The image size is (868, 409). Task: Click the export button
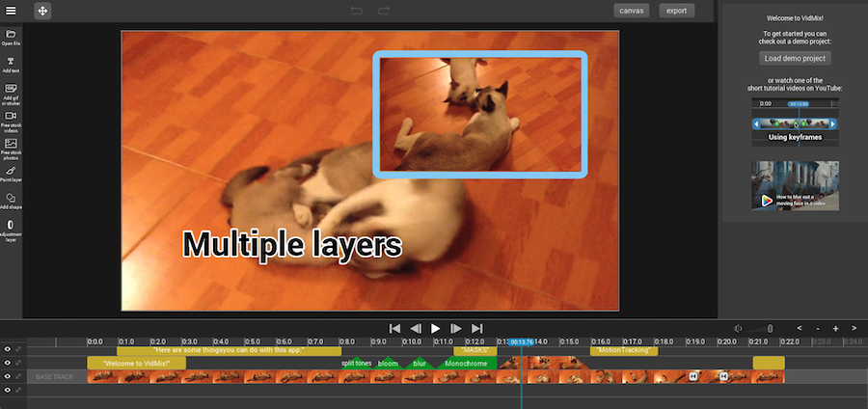[x=677, y=11]
